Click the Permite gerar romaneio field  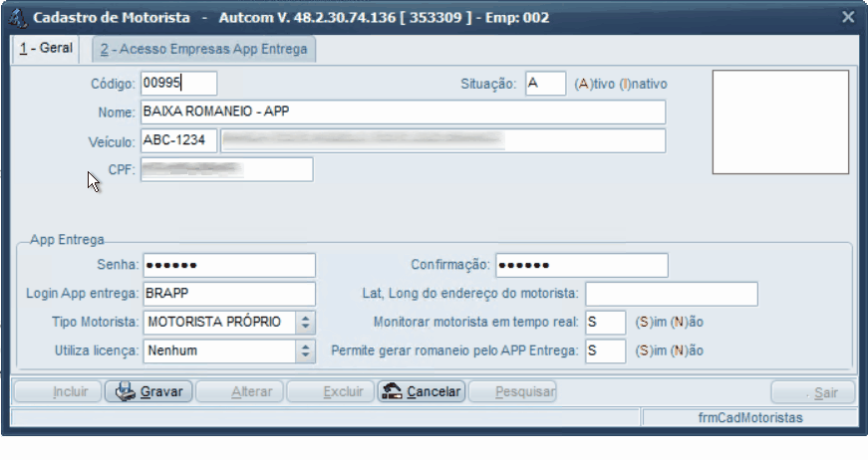click(x=606, y=351)
